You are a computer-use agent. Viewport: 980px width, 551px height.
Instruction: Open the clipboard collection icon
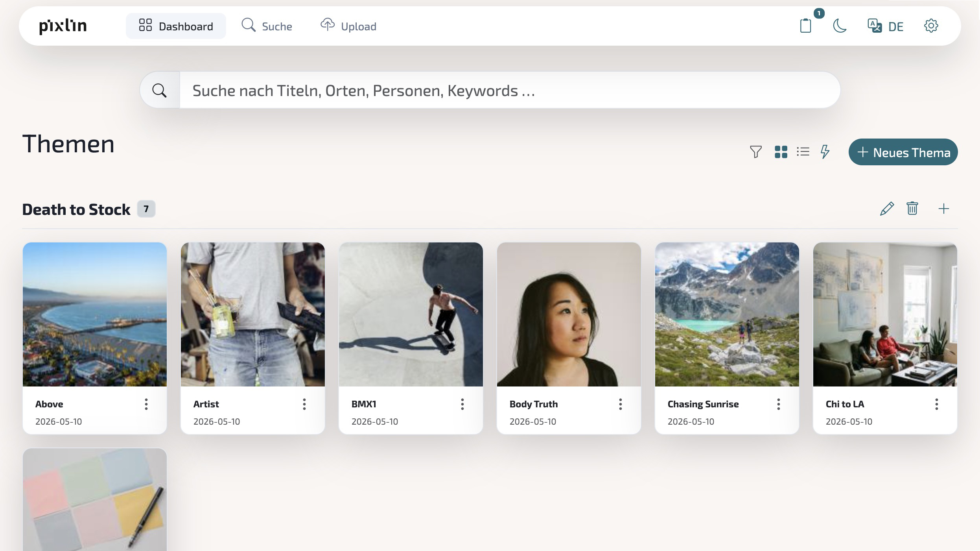click(806, 26)
